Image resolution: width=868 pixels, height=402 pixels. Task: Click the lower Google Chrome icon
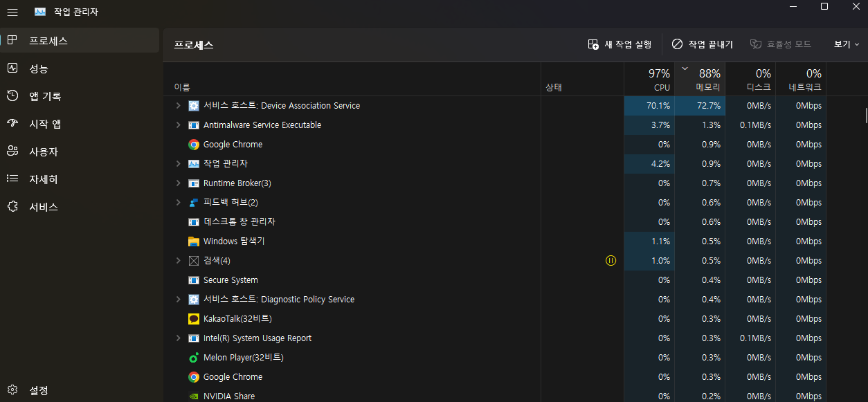194,377
